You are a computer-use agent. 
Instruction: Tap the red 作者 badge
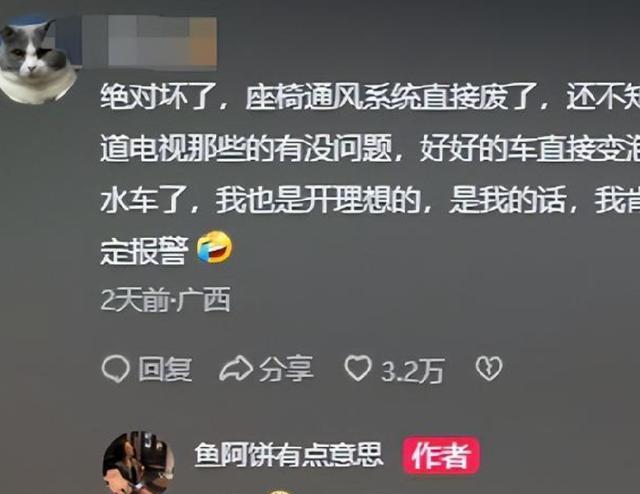click(x=441, y=455)
